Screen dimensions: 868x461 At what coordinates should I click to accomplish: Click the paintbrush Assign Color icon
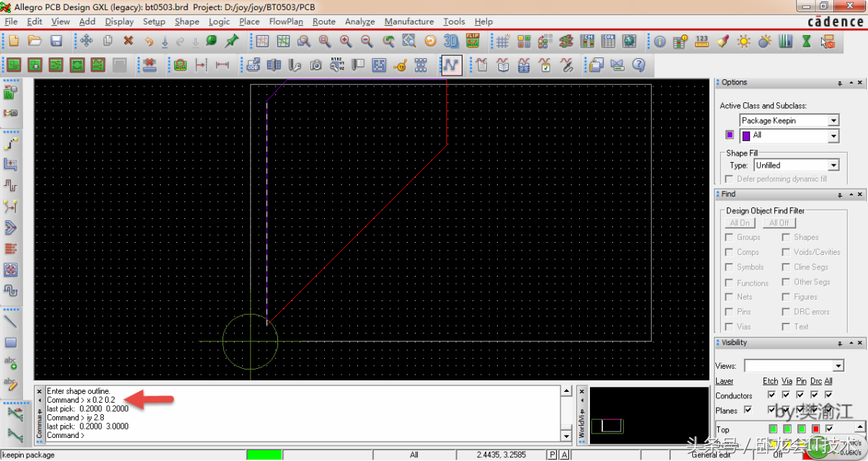click(x=723, y=42)
